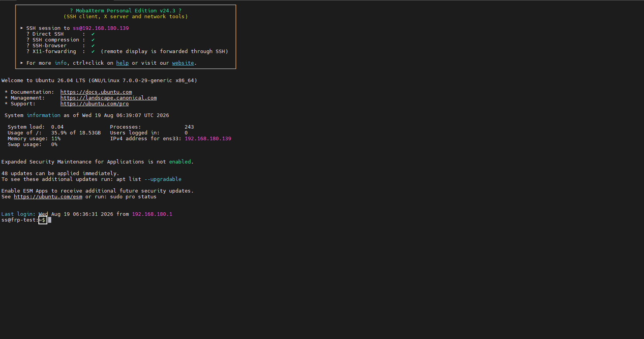Click the Processes count 243
The image size is (644, 339).
click(189, 127)
